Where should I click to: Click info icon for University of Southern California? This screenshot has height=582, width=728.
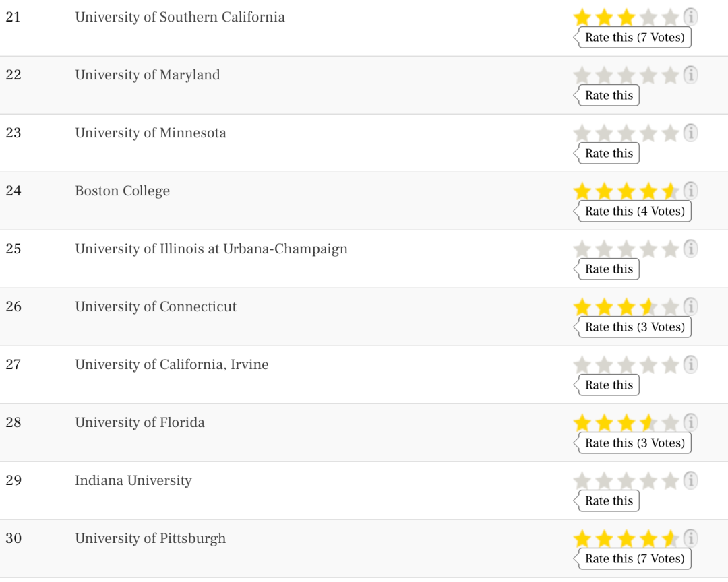tap(690, 17)
